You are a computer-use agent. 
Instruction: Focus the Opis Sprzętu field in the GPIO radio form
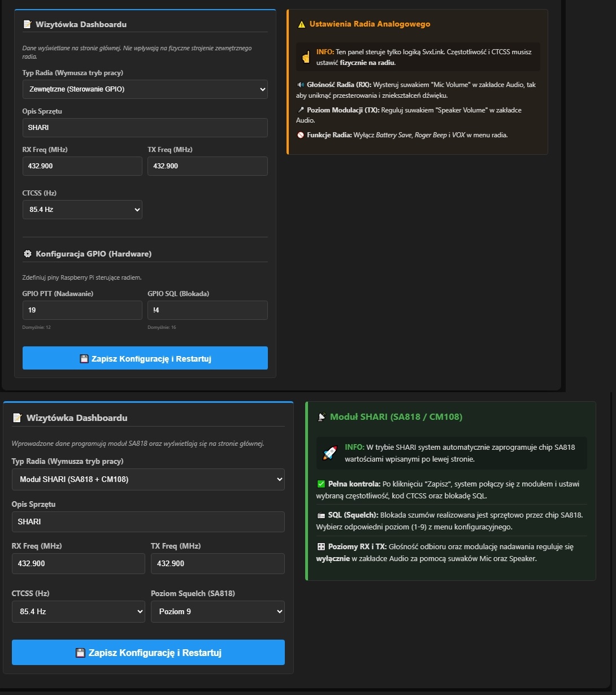[145, 128]
